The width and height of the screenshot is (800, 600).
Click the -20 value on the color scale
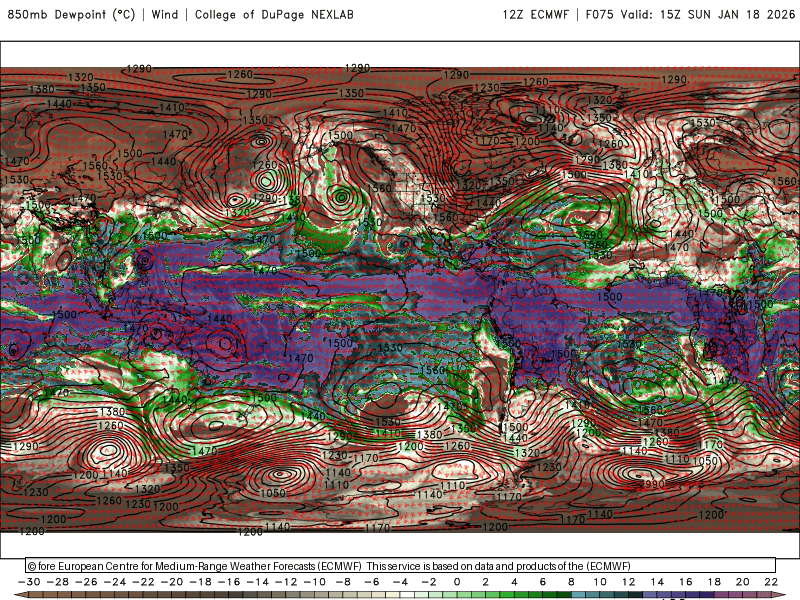tap(172, 582)
